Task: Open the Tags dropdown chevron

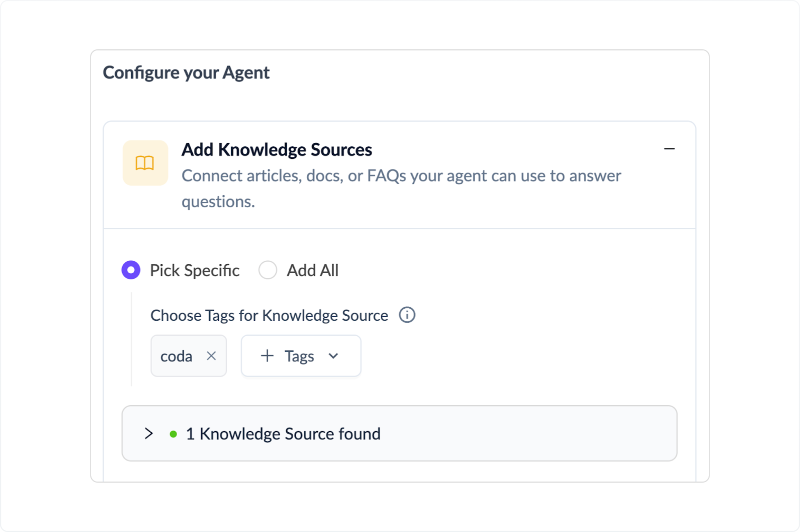Action: tap(333, 356)
